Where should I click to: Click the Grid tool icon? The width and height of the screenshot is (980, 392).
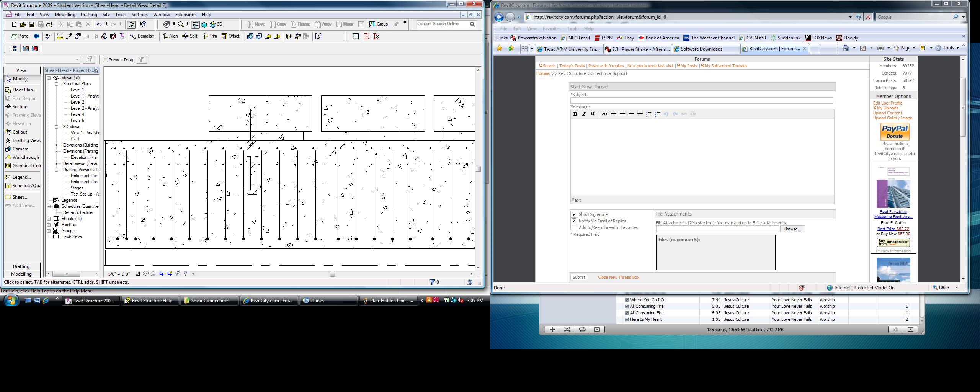pyautogui.click(x=36, y=36)
